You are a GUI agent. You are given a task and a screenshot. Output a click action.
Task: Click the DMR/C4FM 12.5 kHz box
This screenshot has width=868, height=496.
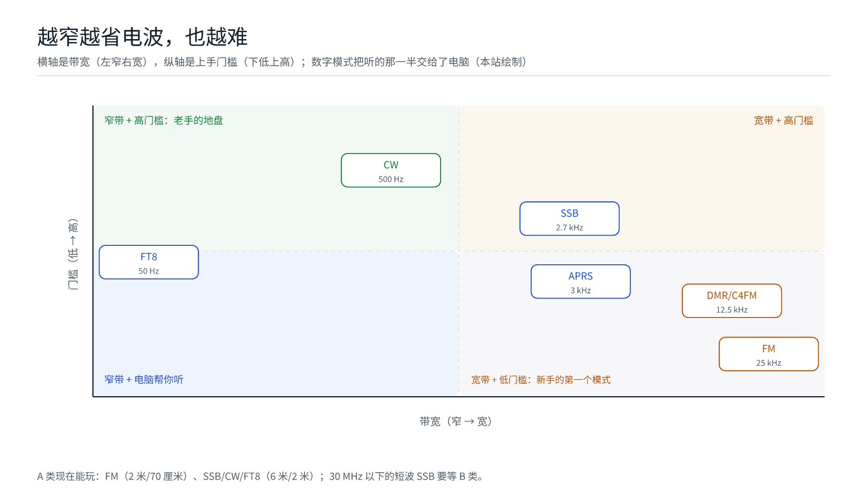pyautogui.click(x=731, y=301)
